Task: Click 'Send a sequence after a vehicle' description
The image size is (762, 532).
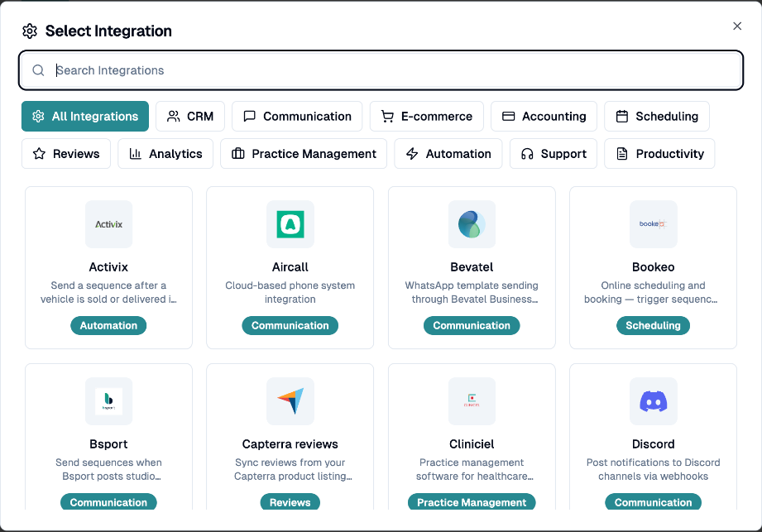Action: pyautogui.click(x=108, y=293)
